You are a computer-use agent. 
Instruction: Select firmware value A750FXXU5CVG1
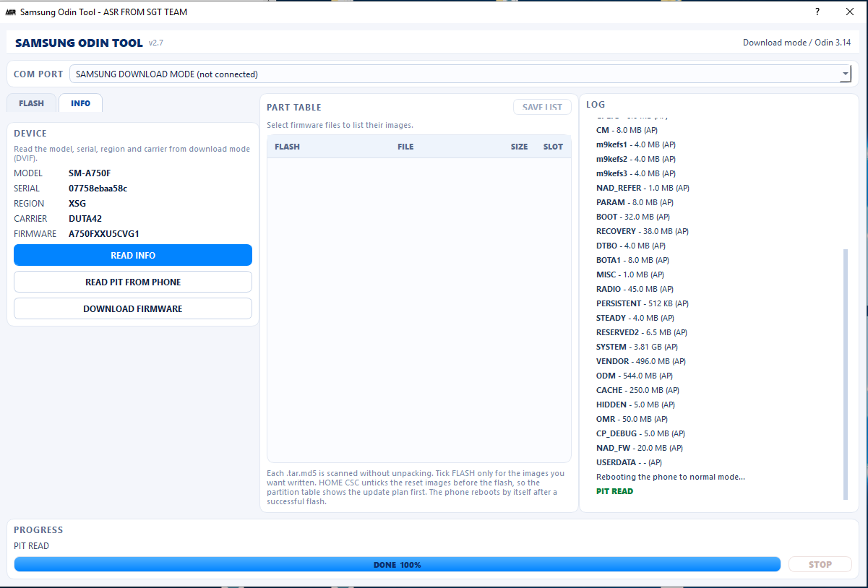[104, 234]
